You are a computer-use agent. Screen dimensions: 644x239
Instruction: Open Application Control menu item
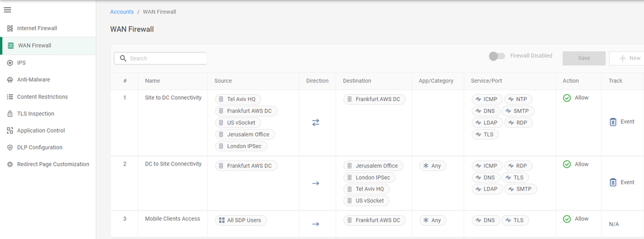[x=48, y=131]
